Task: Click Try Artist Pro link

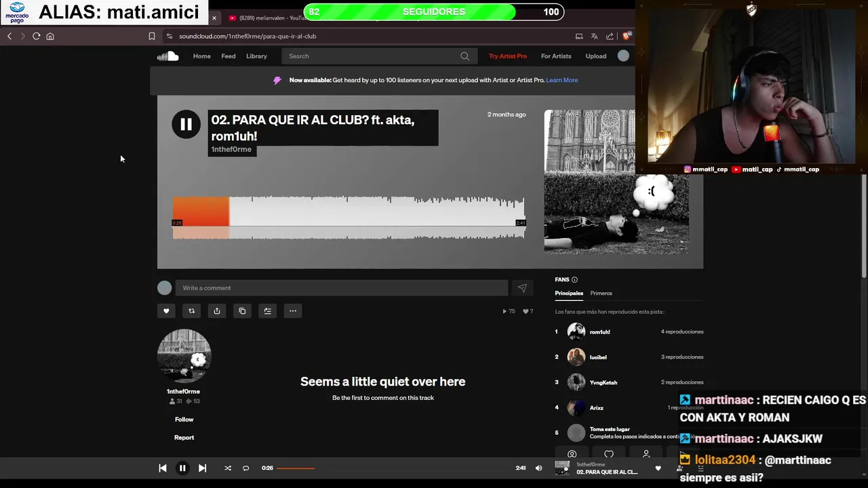Action: (x=508, y=56)
